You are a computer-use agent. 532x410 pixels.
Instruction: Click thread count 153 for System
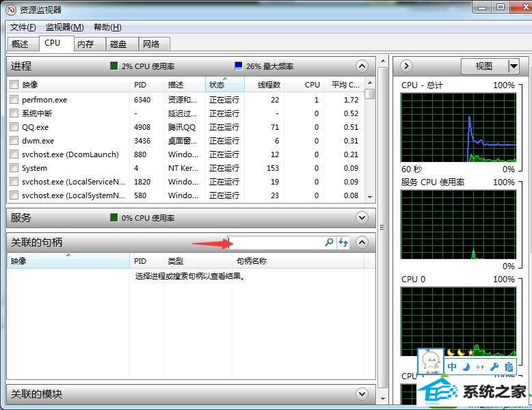[x=272, y=168]
